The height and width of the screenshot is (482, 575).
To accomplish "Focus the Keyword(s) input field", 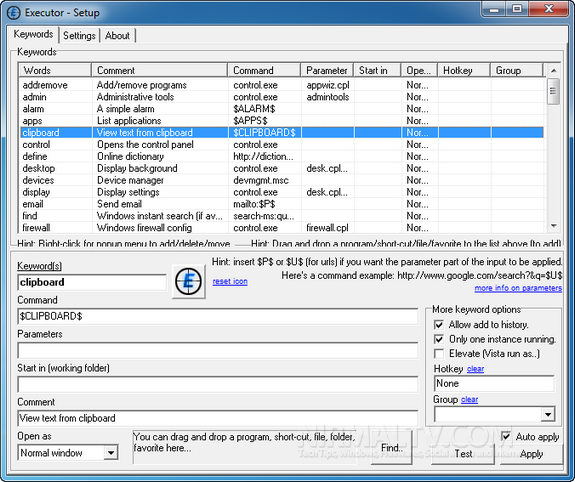I will [x=92, y=282].
